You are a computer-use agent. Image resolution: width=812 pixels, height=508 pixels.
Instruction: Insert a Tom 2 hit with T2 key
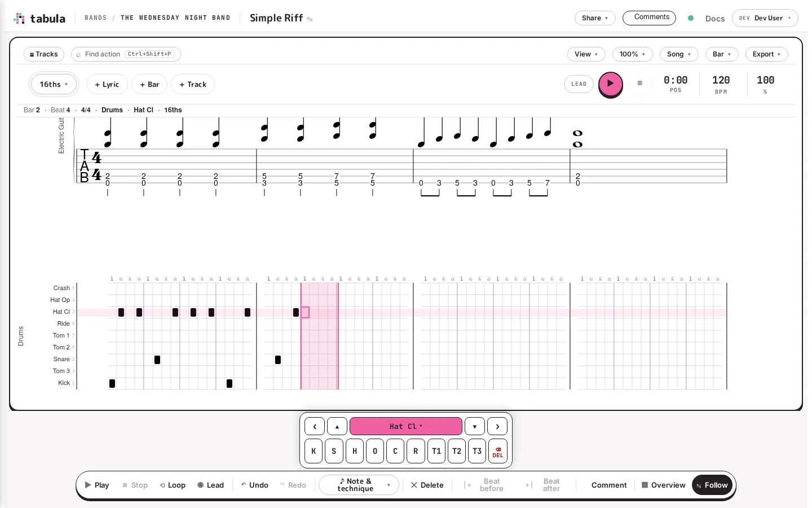(x=457, y=451)
